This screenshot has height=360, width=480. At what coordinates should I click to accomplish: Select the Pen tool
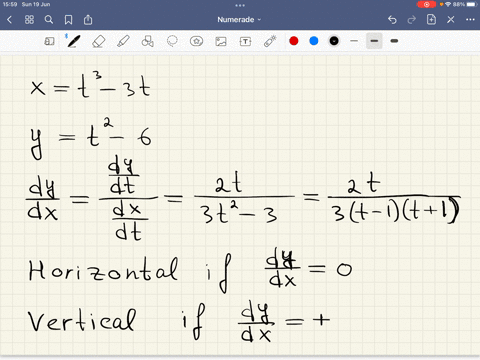point(73,41)
